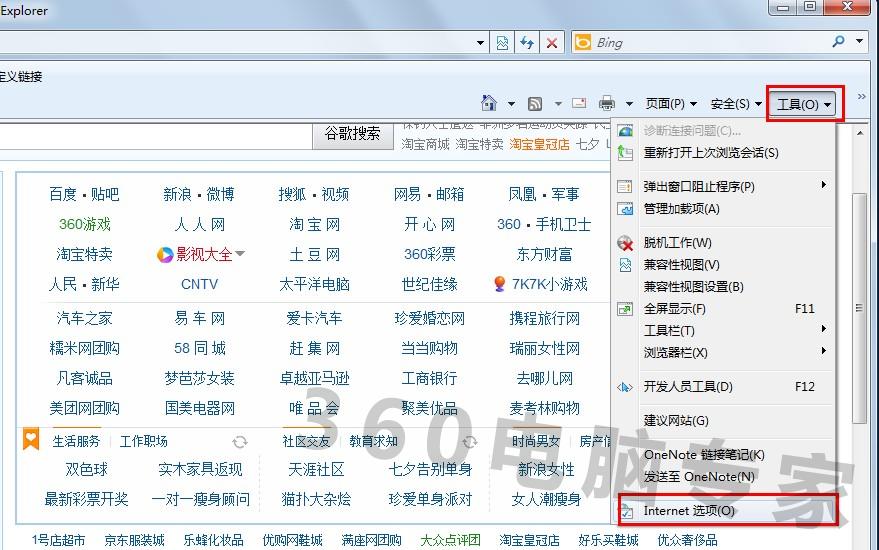Open the CNTV link
The image size is (879, 550).
(x=200, y=284)
